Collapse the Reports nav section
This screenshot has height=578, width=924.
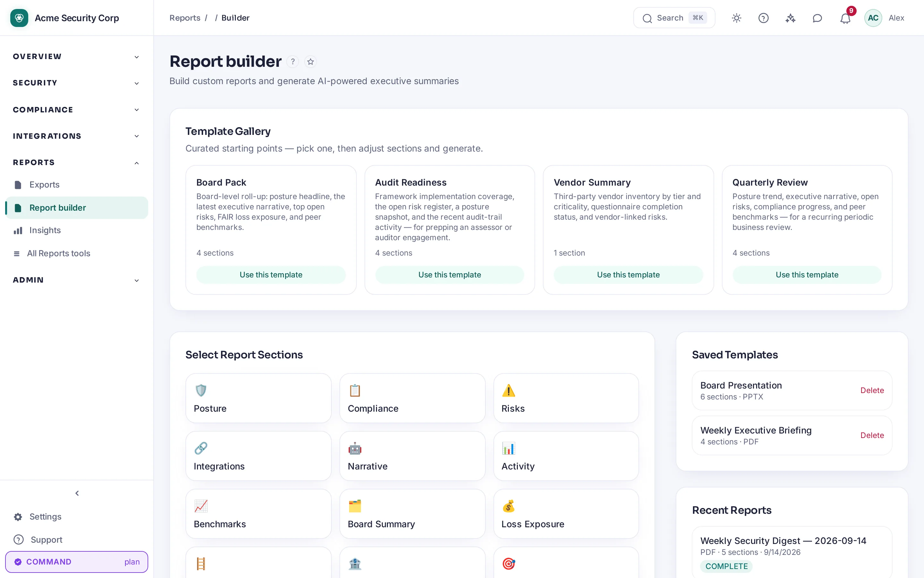point(76,162)
